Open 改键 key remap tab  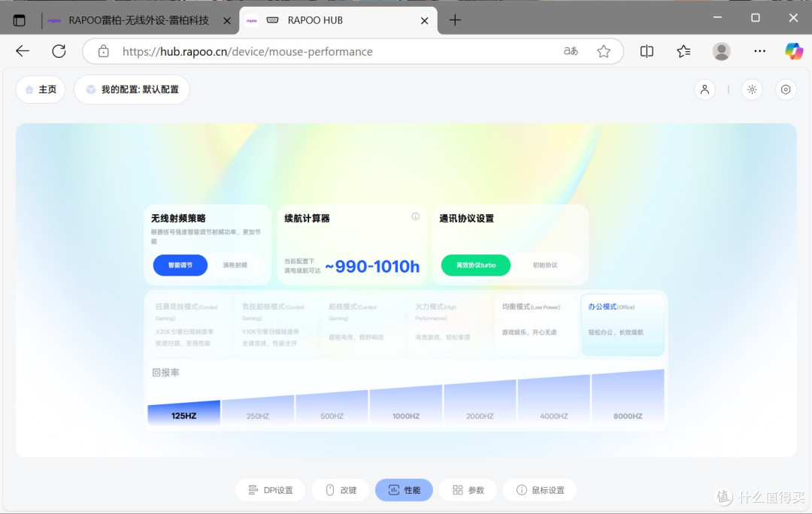pos(341,490)
